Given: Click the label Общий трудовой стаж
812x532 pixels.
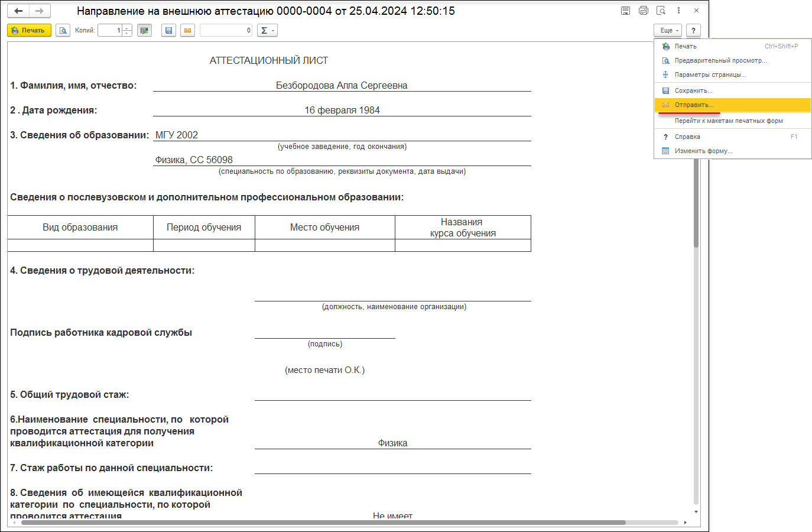Looking at the screenshot, I should 69,394.
